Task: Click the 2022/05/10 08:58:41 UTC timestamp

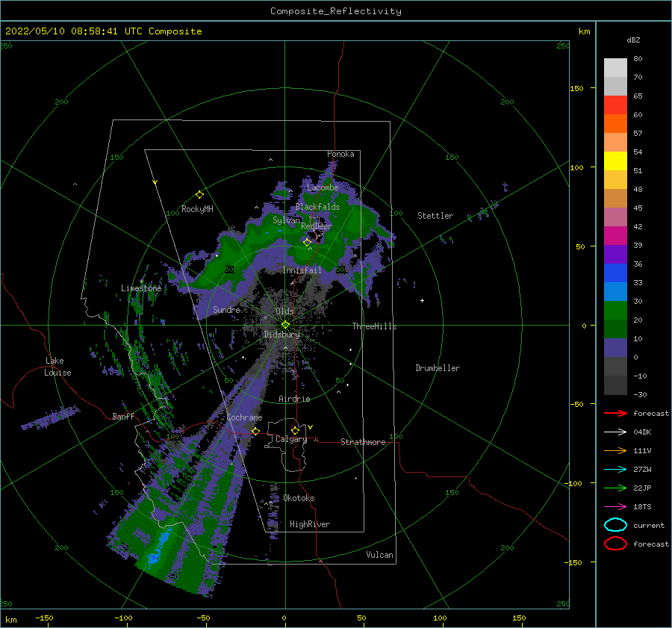Action: point(65,31)
